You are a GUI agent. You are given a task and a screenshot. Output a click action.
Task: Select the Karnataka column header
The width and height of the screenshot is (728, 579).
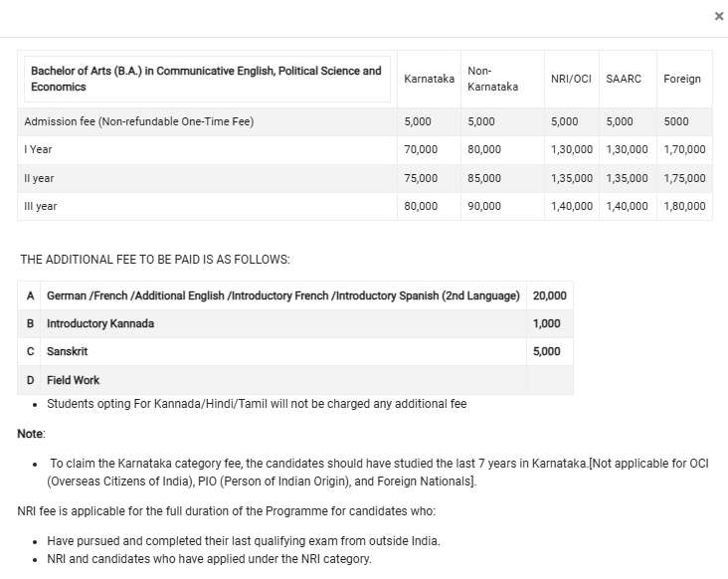pos(429,79)
